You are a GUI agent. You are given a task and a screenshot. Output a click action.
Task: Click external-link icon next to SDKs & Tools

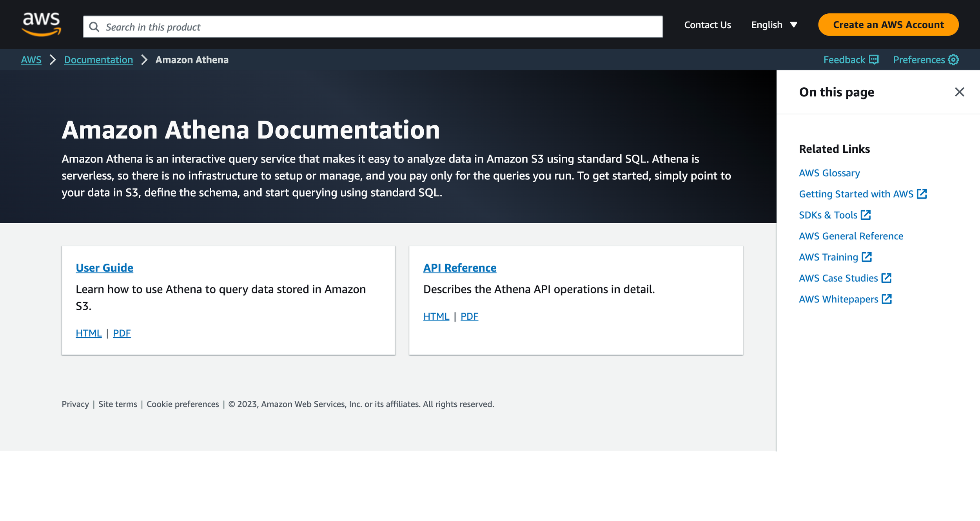866,215
